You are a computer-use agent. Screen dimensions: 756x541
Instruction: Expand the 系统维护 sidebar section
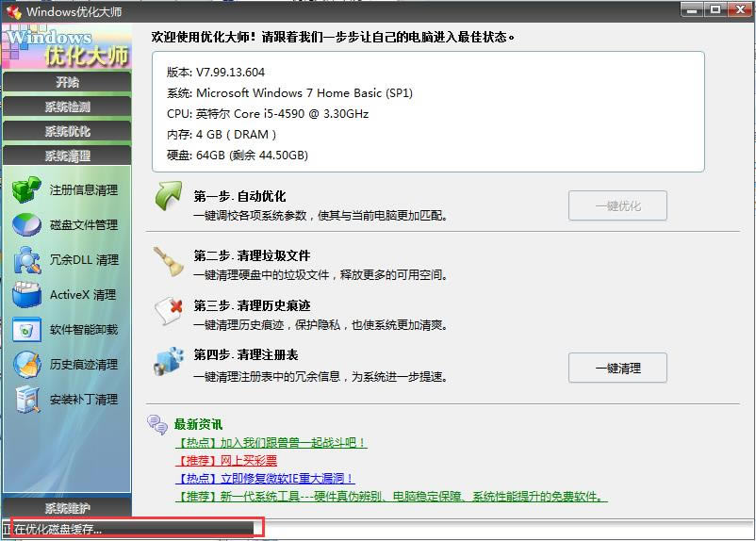pos(67,508)
